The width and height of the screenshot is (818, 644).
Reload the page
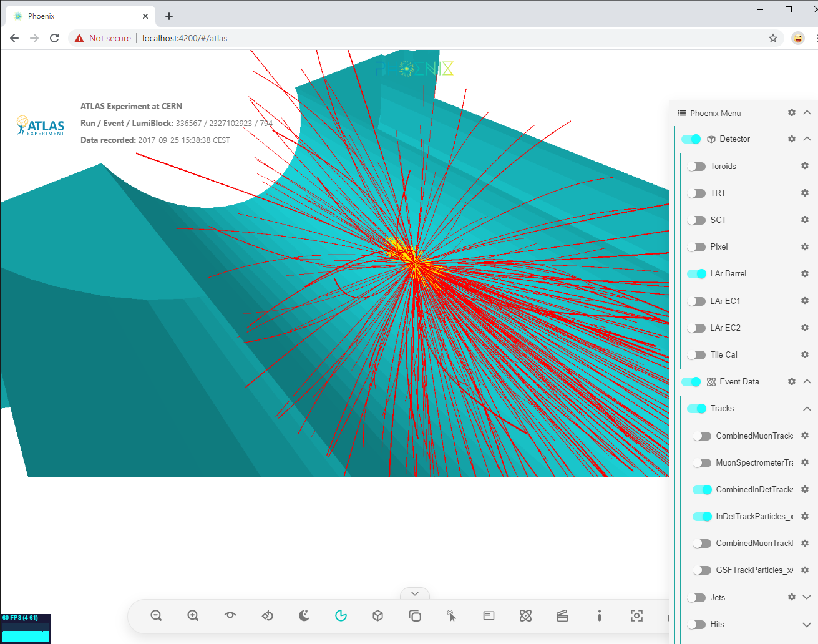tap(54, 38)
